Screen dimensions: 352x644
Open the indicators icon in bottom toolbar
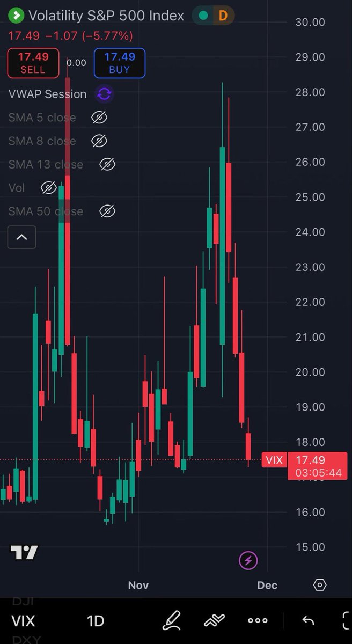coord(214,621)
